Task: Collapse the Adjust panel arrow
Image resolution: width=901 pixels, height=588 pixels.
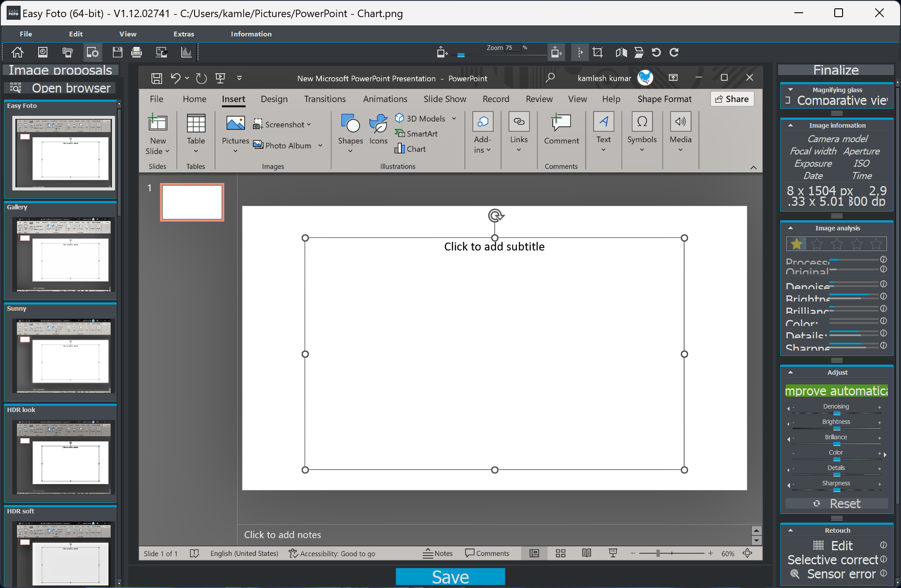Action: click(x=790, y=373)
